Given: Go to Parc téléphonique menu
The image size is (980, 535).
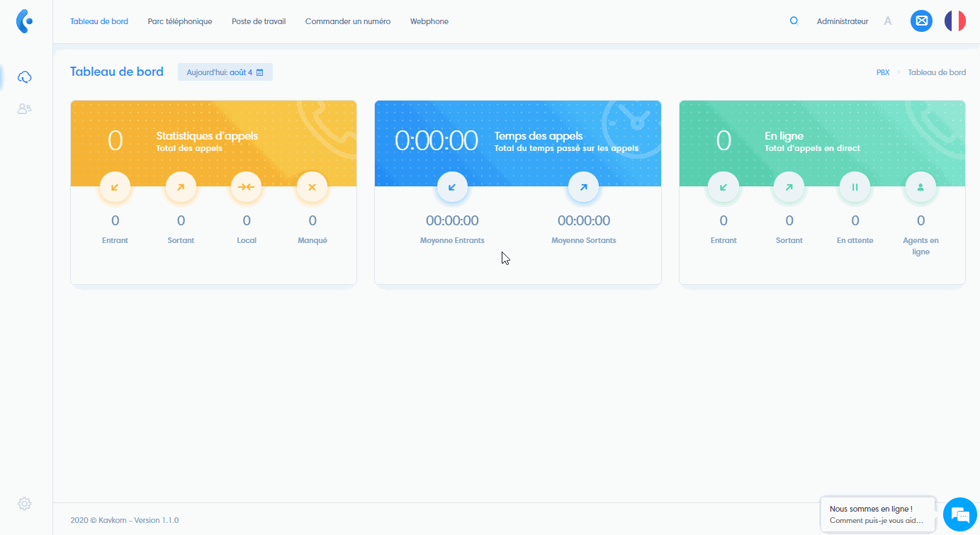Looking at the screenshot, I should [x=180, y=21].
